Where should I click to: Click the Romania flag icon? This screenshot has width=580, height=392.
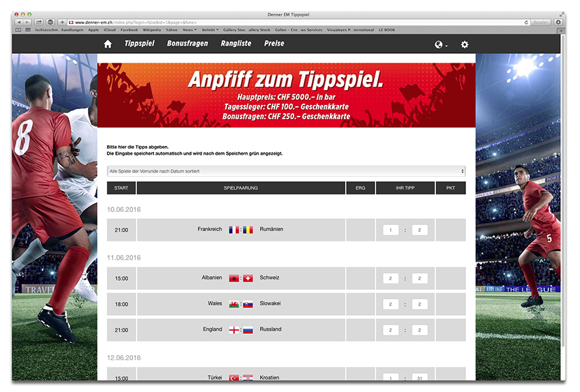248,230
